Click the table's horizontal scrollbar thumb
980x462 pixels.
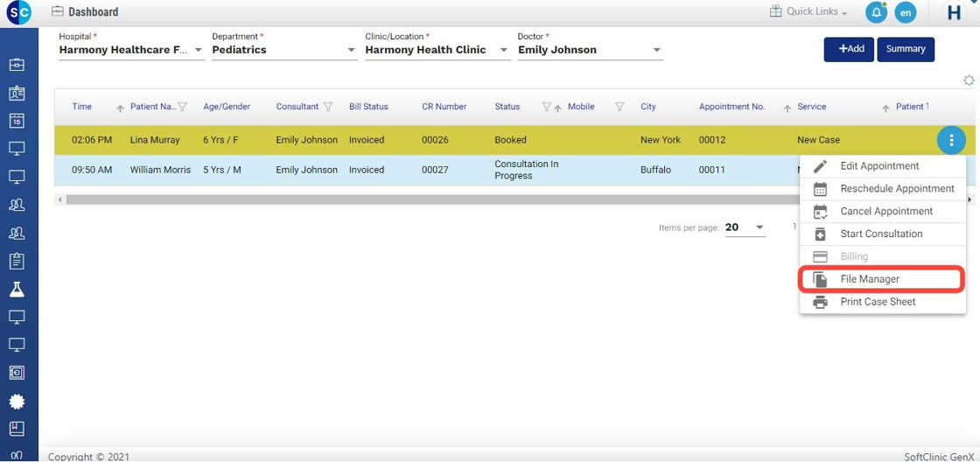[431, 199]
